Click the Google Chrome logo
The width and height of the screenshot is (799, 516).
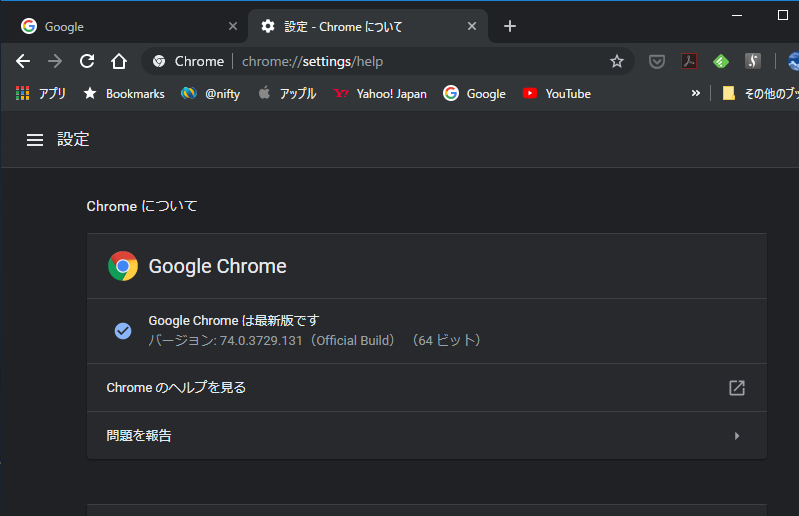click(123, 266)
